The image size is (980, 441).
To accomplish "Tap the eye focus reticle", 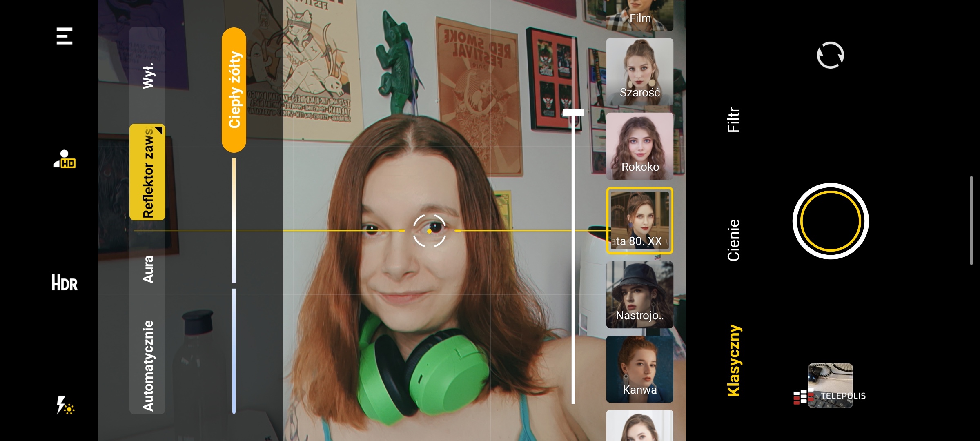I will [429, 231].
